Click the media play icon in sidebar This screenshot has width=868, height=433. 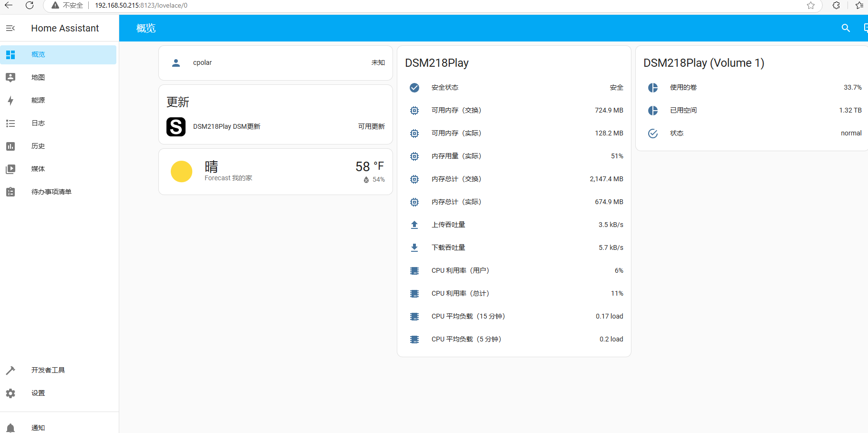click(x=10, y=169)
